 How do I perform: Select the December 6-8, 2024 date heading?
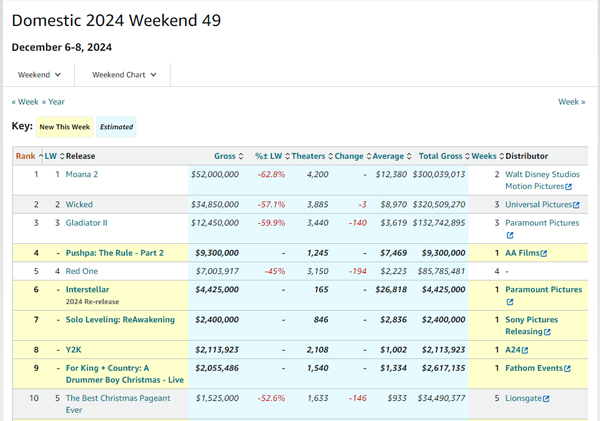point(62,47)
